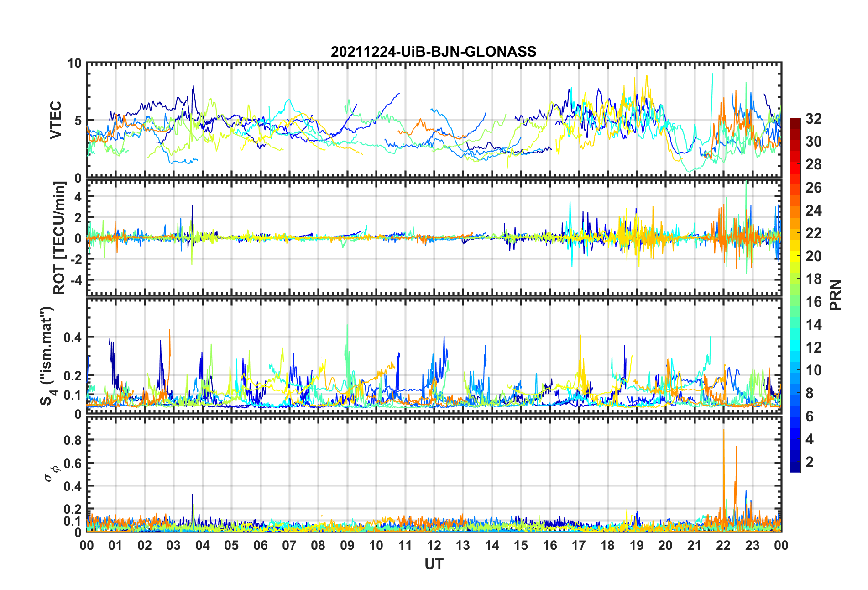Click the S4 scintillation plot panel
This screenshot has width=868, height=590.
(x=434, y=356)
